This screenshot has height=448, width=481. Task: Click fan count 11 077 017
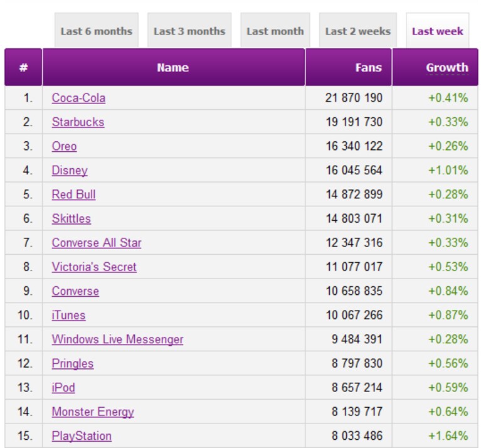click(x=354, y=267)
